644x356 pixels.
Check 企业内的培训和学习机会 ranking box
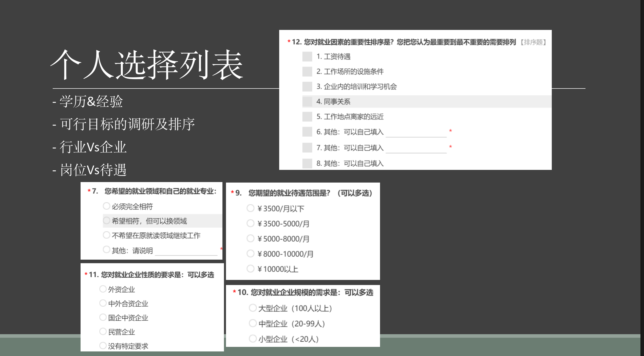pos(307,87)
